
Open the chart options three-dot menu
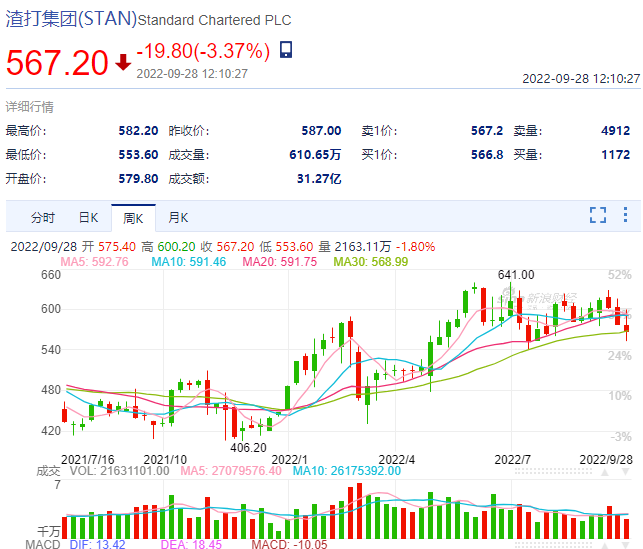(625, 215)
